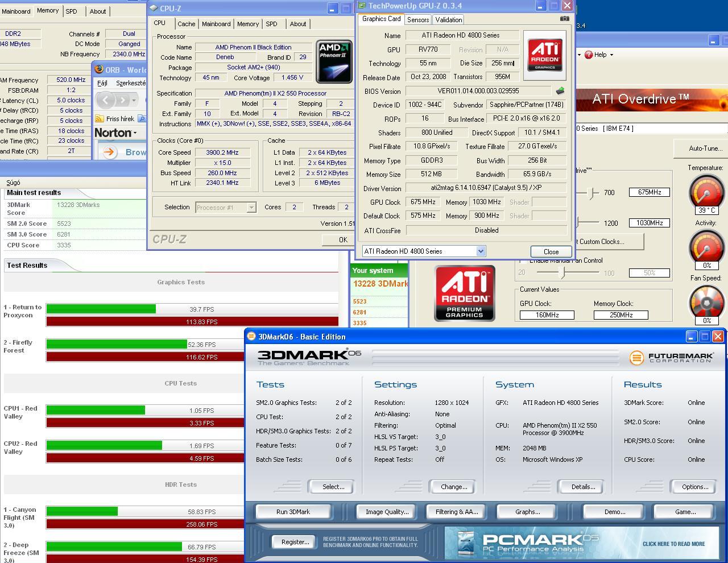Click the 'Friss hírek' bookmark label

pos(120,119)
